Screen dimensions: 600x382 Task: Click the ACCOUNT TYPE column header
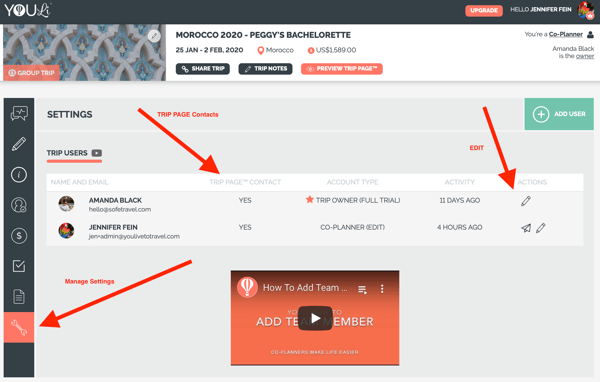click(x=352, y=182)
